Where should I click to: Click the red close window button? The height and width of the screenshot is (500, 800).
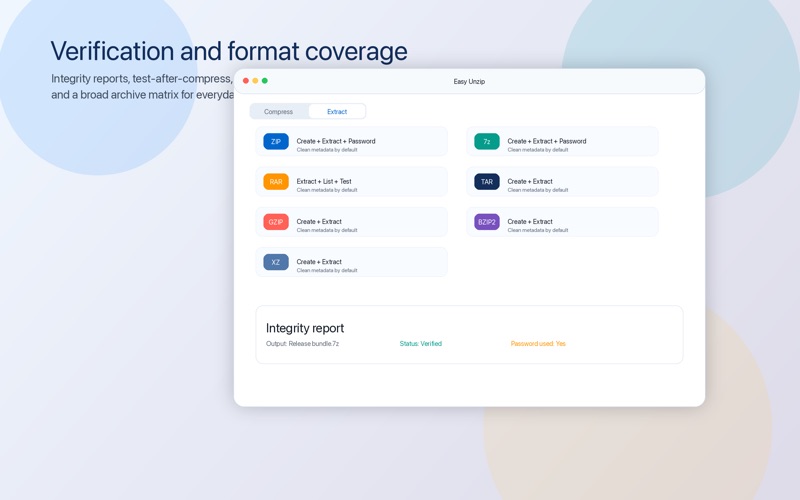pyautogui.click(x=246, y=81)
